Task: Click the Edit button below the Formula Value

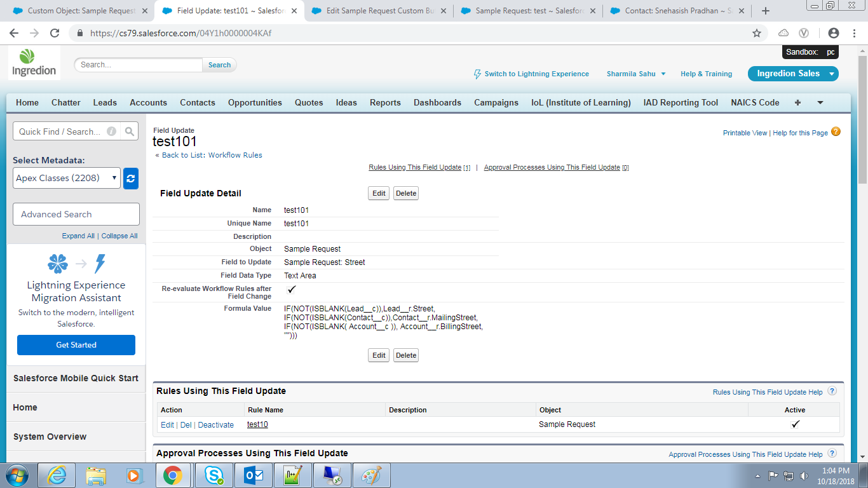Action: [x=379, y=355]
